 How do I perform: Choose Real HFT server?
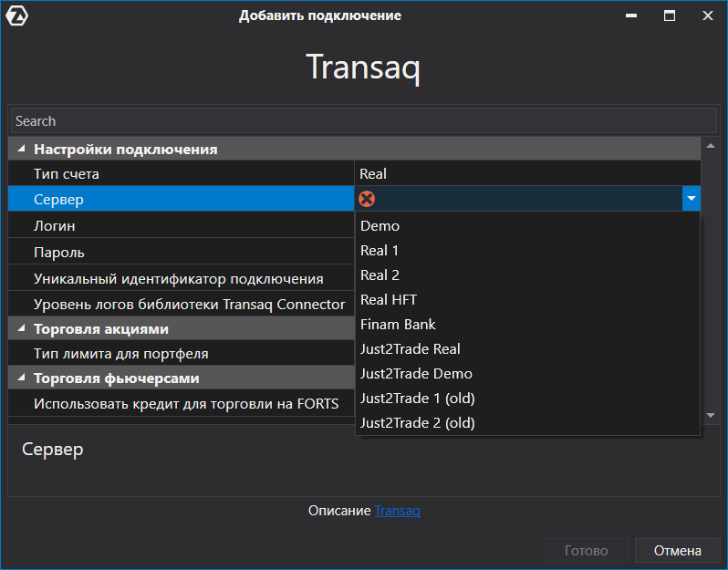point(527,299)
